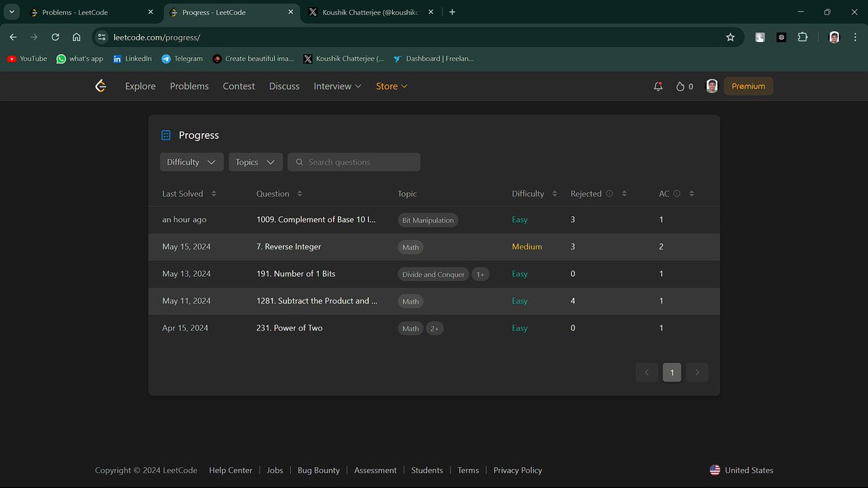Image resolution: width=868 pixels, height=488 pixels.
Task: Open 191. Number of 1 Bits question
Action: 296,274
